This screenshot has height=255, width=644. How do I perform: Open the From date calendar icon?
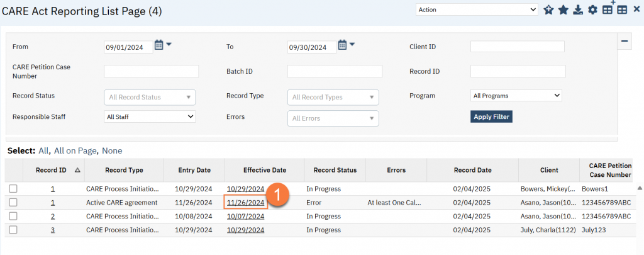(159, 45)
